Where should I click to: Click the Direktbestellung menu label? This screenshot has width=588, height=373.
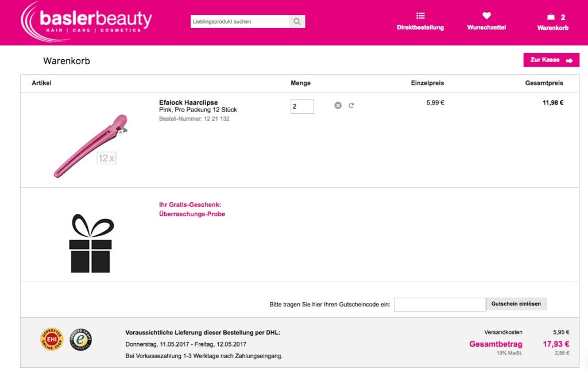click(x=420, y=28)
